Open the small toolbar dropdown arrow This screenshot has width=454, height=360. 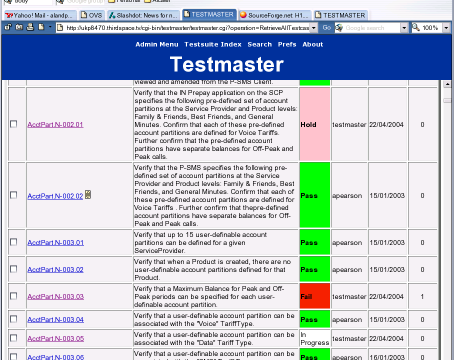[x=50, y=27]
